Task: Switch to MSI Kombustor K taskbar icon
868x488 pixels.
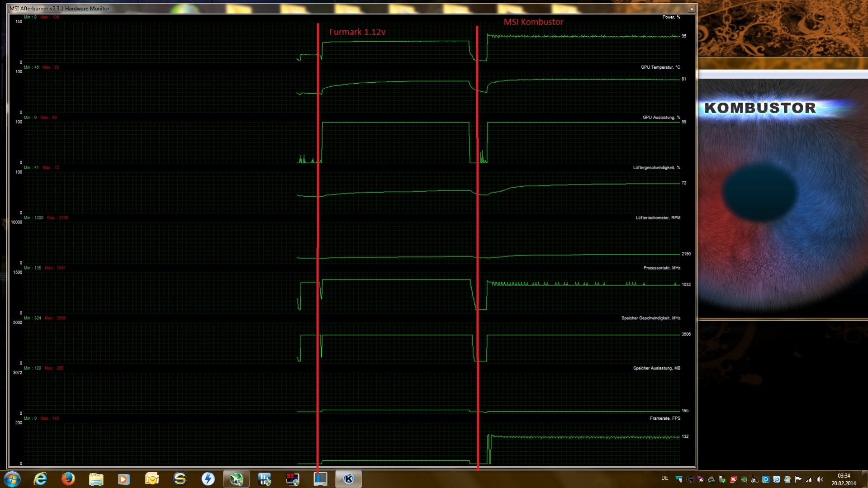Action: (x=348, y=479)
